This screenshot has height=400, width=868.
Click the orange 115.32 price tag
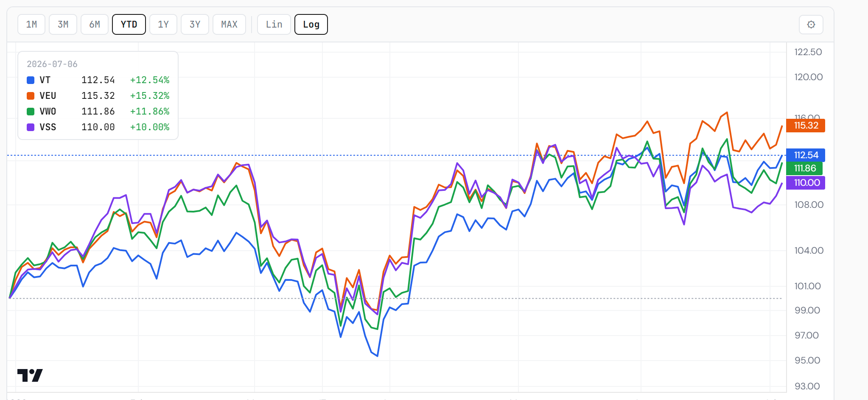[x=806, y=126]
